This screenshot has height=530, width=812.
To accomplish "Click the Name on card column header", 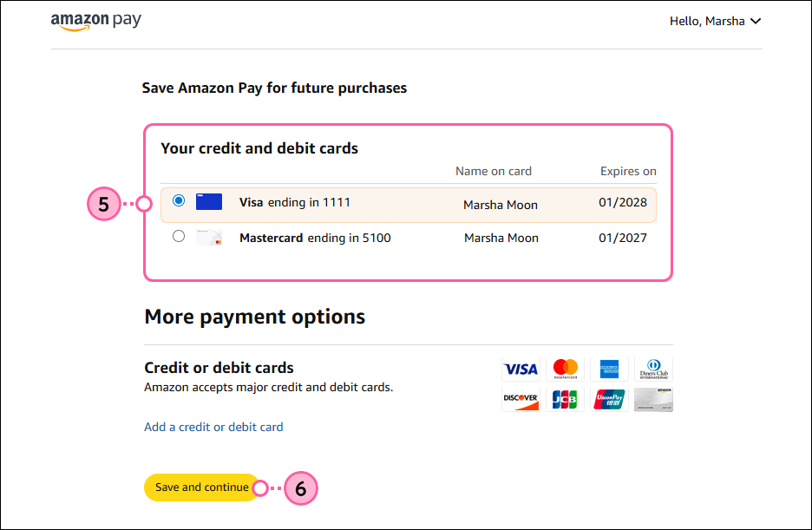I will pyautogui.click(x=493, y=171).
